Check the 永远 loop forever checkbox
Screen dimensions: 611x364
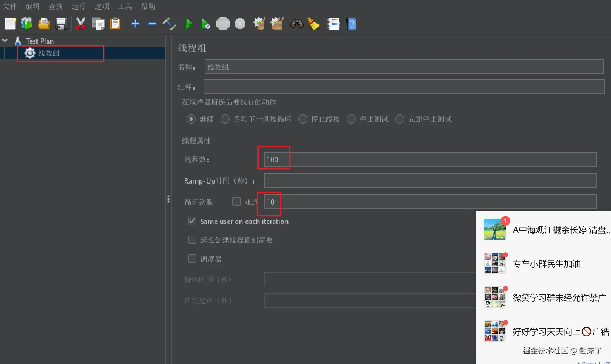click(236, 202)
